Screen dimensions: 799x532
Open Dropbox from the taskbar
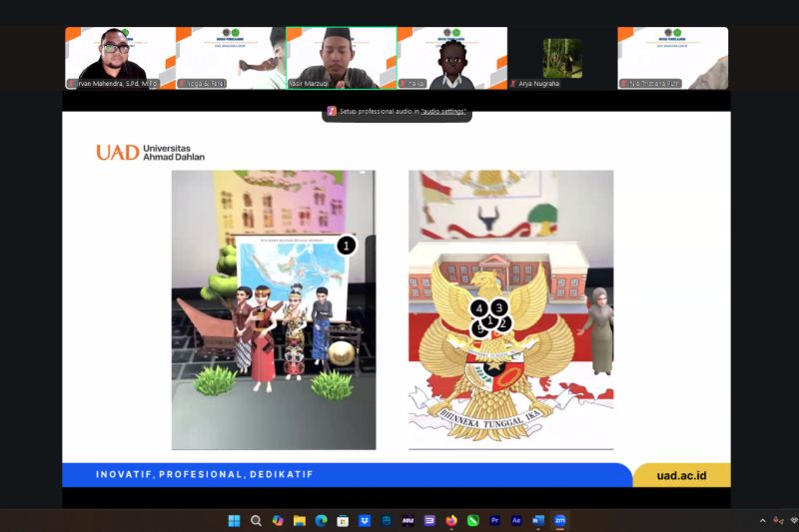pyautogui.click(x=365, y=520)
